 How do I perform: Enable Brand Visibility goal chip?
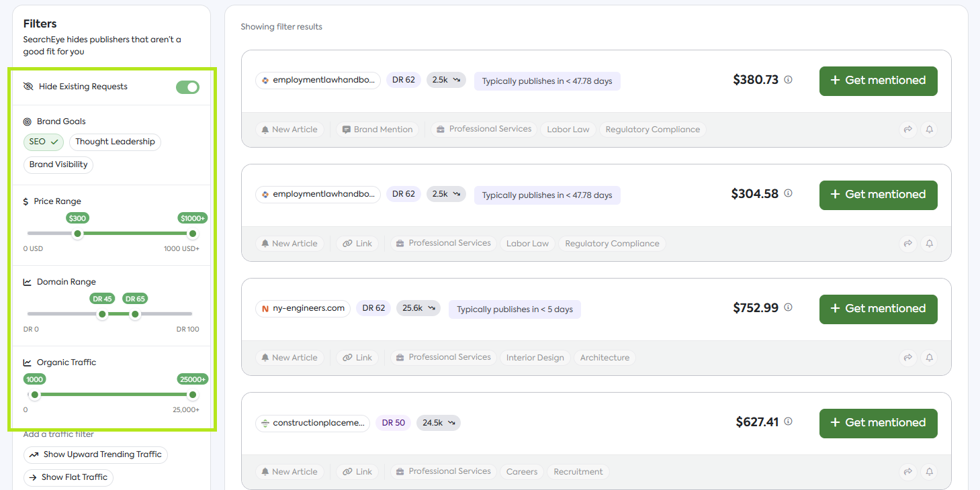click(58, 165)
